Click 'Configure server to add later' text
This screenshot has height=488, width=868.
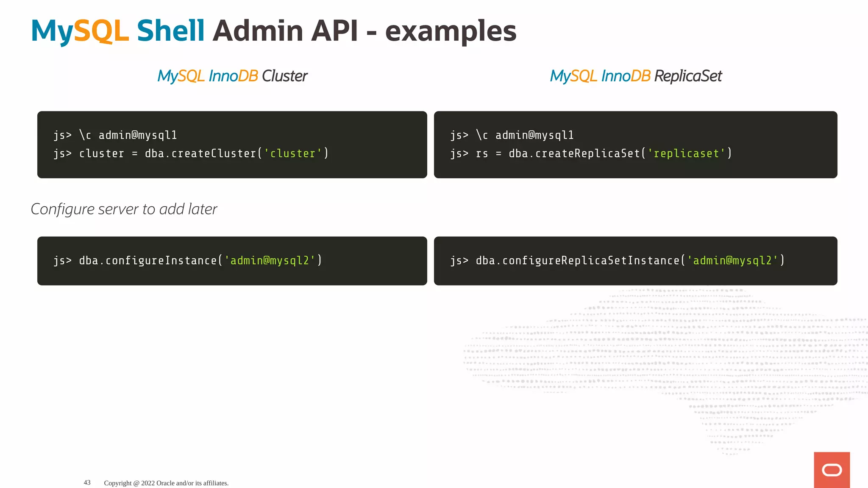[124, 209]
